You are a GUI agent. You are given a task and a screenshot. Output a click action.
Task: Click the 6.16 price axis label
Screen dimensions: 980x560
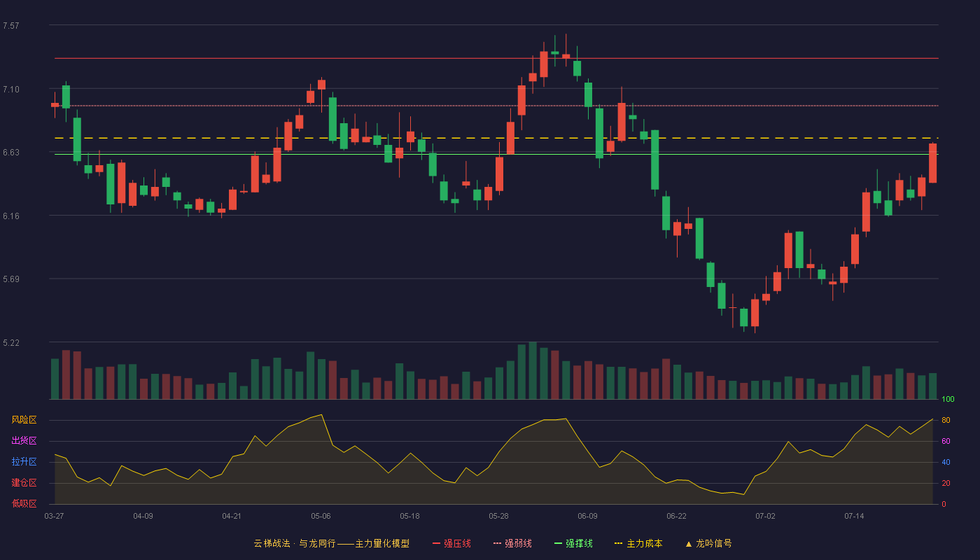tap(11, 216)
